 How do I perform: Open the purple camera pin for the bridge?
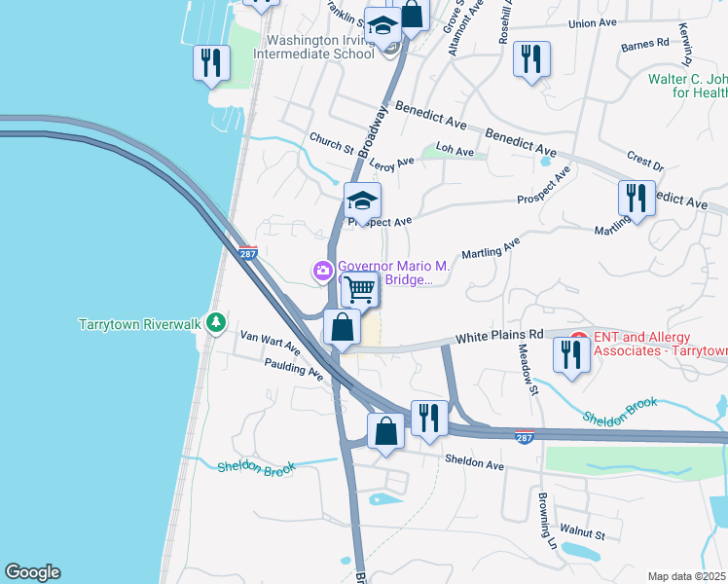coord(323,272)
